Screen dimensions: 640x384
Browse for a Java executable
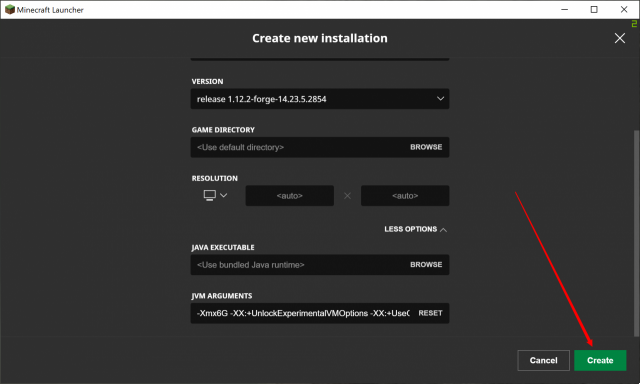click(426, 265)
